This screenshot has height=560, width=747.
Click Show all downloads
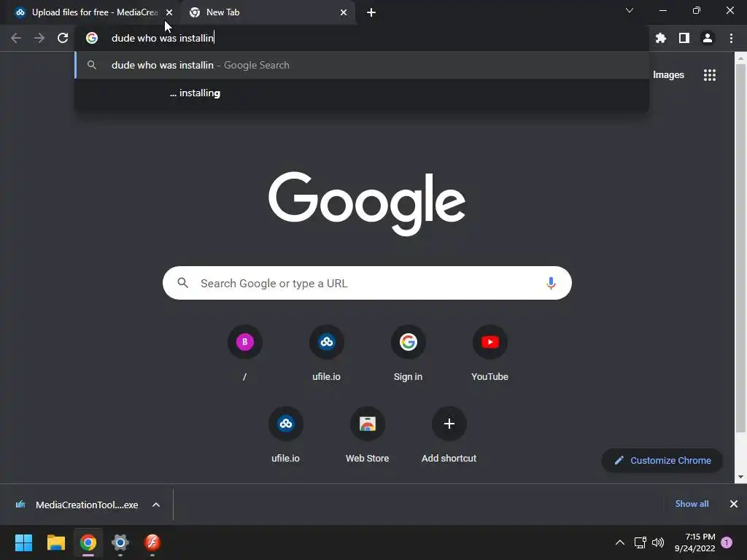(692, 504)
